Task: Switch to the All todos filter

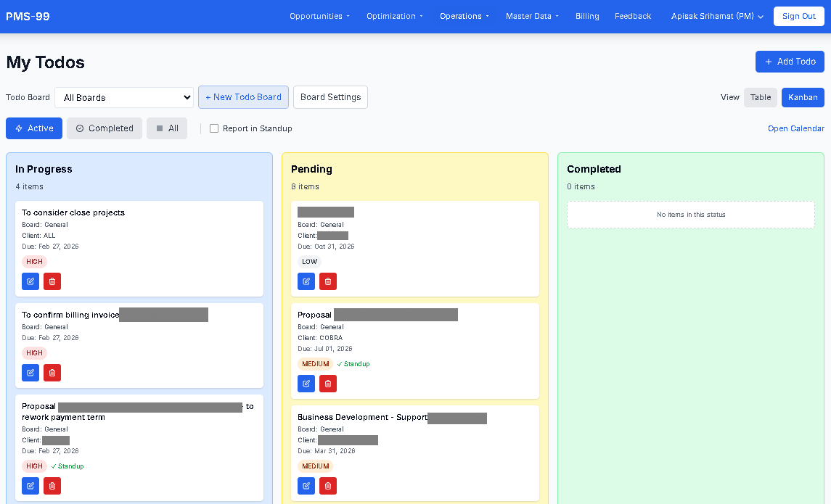Action: [x=167, y=128]
